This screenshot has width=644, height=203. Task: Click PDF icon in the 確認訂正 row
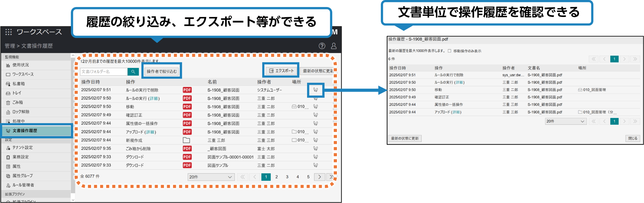[x=187, y=115]
